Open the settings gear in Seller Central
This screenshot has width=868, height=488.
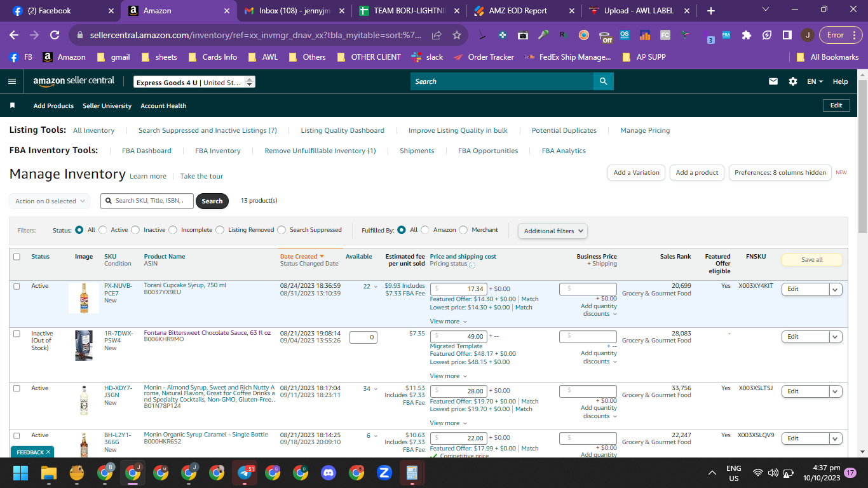pos(793,81)
